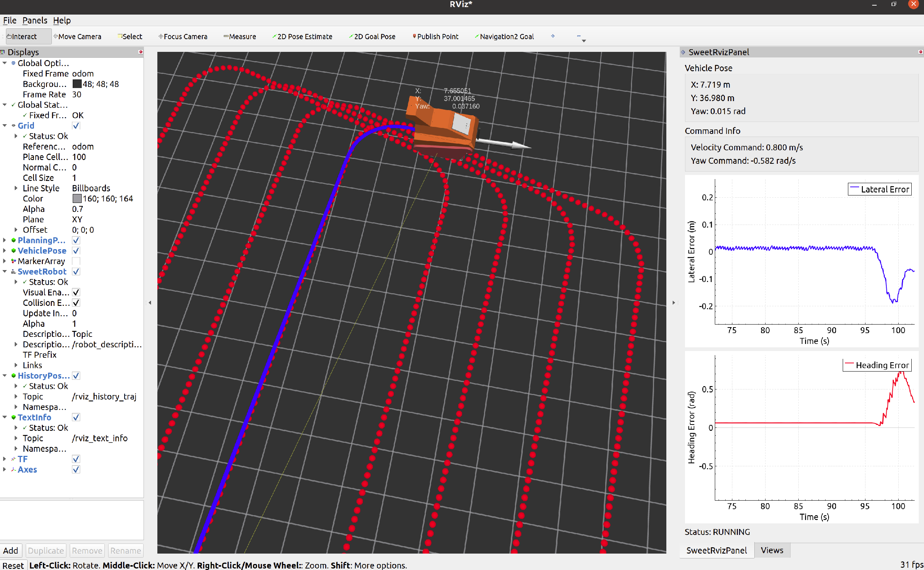This screenshot has height=570, width=924.
Task: Click the Remove display button
Action: (x=87, y=551)
